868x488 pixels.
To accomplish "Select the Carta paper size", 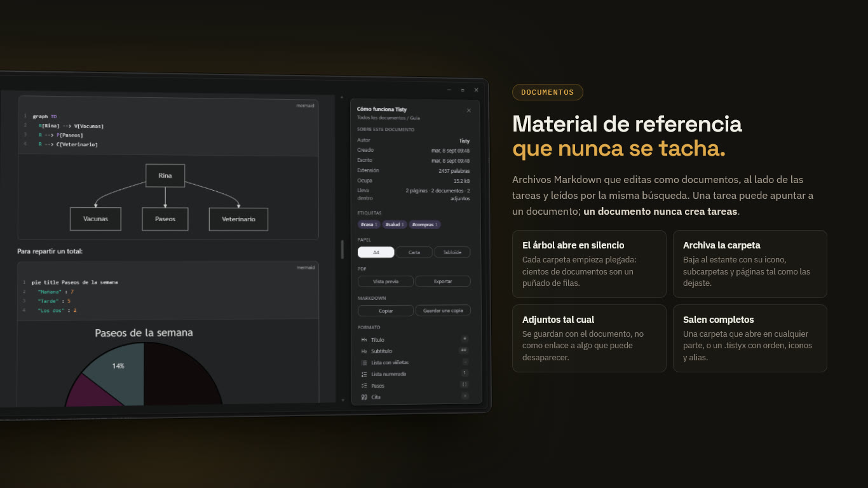I will [414, 252].
